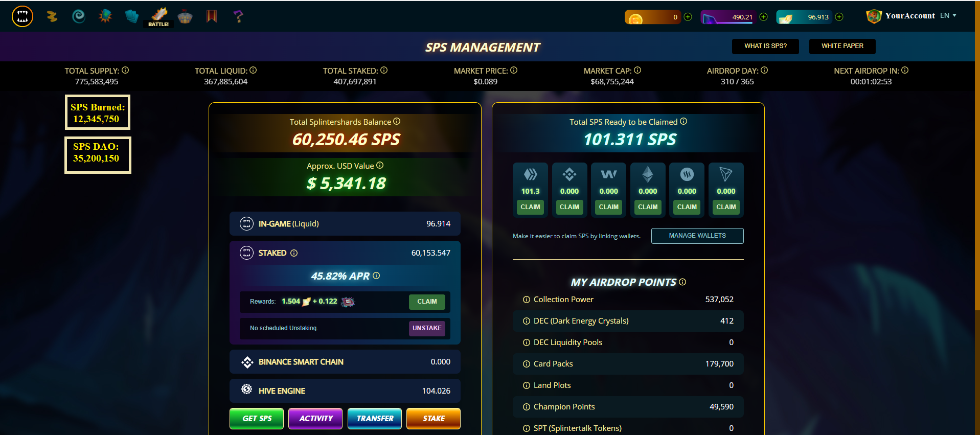Click the Binance wallet icon in the claim cards
This screenshot has width=980, height=435.
pos(569,174)
